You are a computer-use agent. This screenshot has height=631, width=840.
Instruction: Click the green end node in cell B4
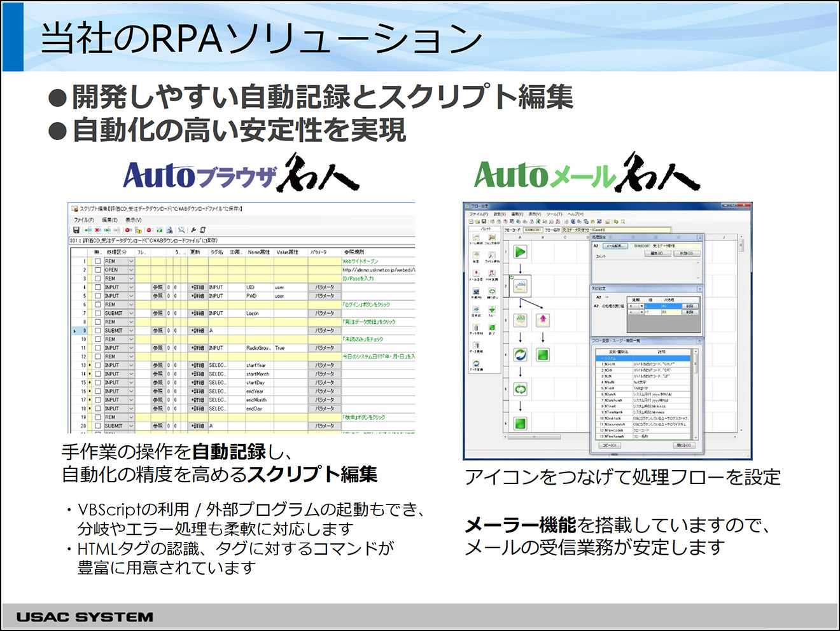click(543, 354)
